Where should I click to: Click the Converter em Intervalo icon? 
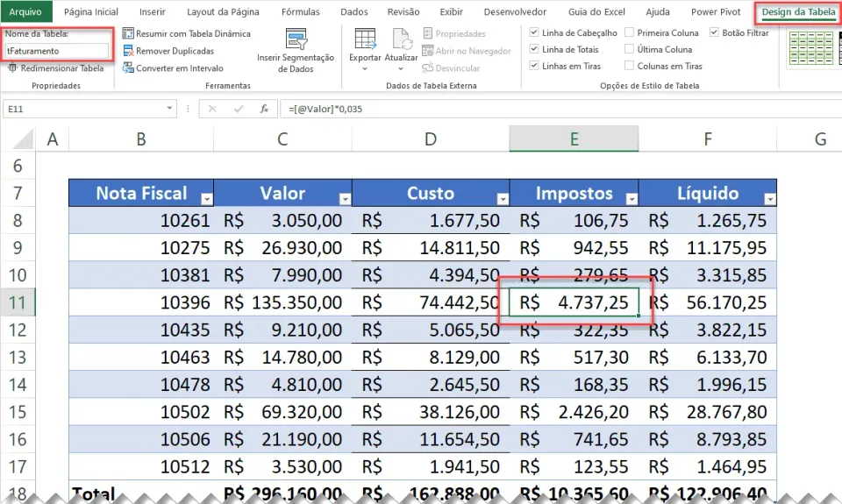tap(128, 68)
